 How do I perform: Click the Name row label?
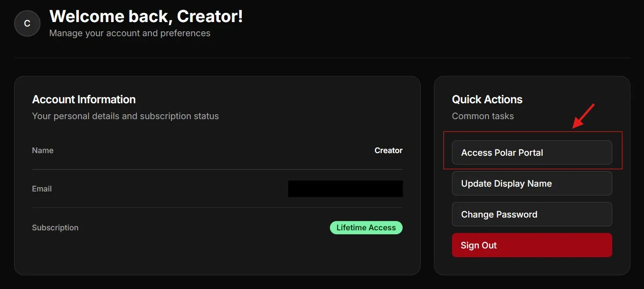43,150
